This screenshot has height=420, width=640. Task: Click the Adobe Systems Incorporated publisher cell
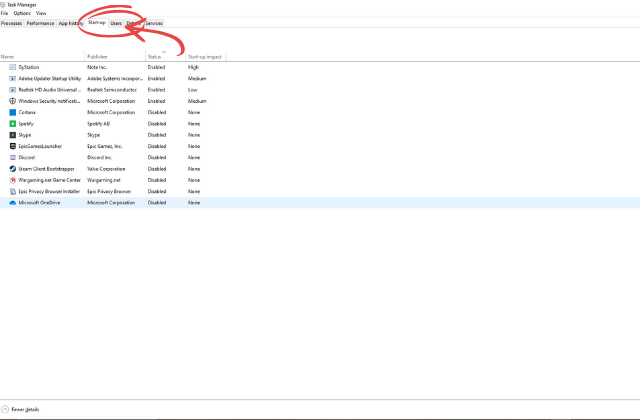pos(115,78)
